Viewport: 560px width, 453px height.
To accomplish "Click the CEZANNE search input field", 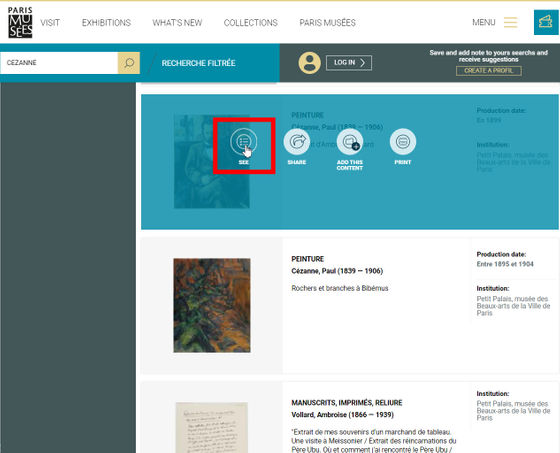I will [59, 63].
